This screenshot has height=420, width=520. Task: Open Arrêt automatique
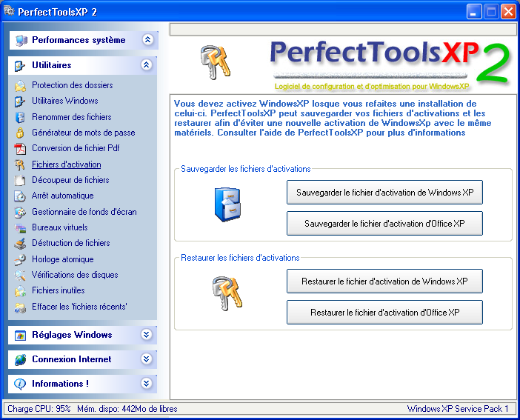pyautogui.click(x=63, y=196)
